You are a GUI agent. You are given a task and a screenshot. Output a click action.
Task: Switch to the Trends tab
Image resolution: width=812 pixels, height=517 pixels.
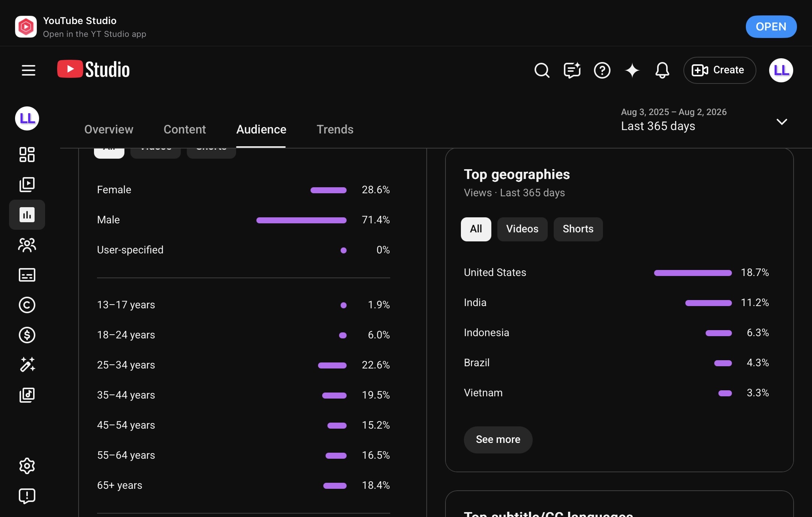click(335, 129)
